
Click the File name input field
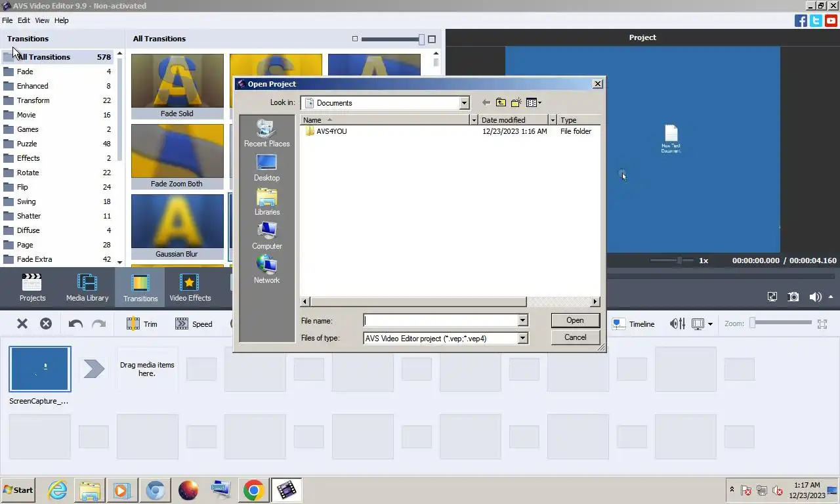click(x=440, y=320)
